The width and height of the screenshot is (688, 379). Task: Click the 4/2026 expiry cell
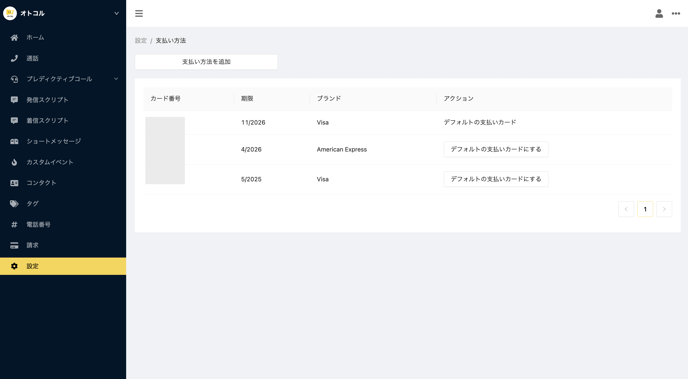pos(251,150)
